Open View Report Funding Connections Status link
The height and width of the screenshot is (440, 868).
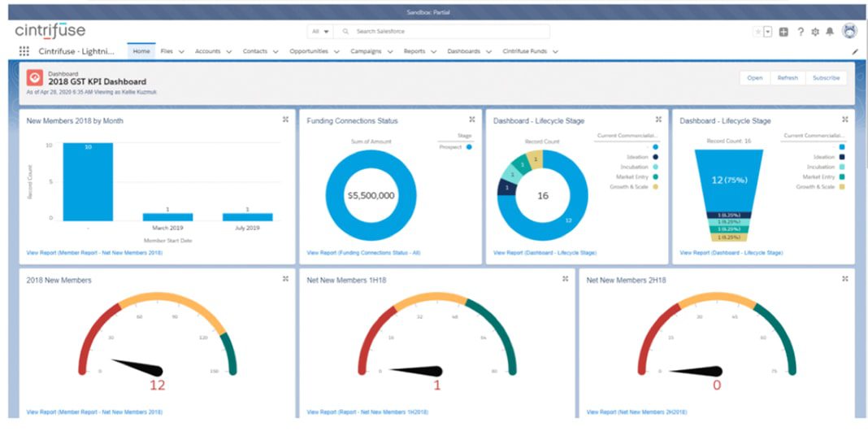(x=363, y=253)
